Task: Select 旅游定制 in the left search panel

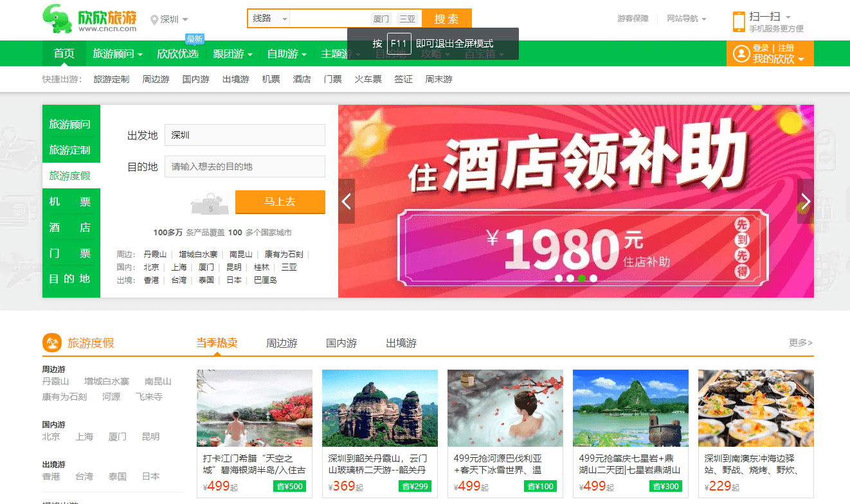Action: tap(70, 150)
